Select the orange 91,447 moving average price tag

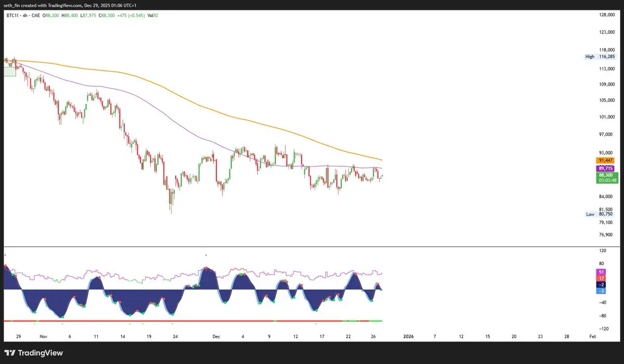click(x=606, y=161)
